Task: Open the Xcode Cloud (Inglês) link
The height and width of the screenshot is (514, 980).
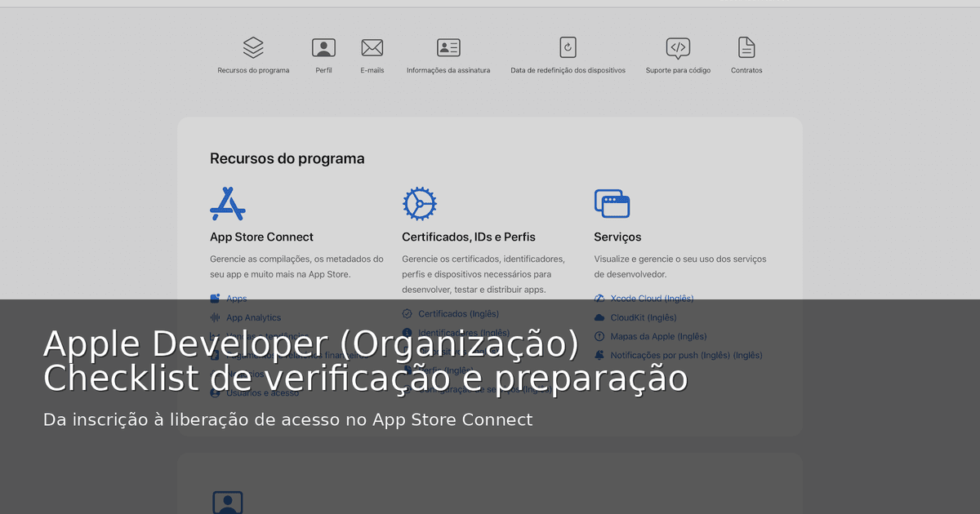Action: tap(652, 299)
